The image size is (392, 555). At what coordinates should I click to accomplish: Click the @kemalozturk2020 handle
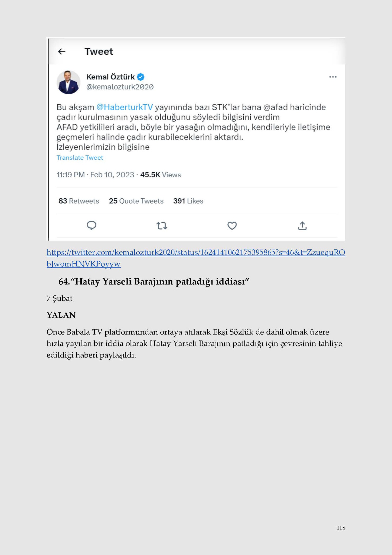(x=120, y=87)
